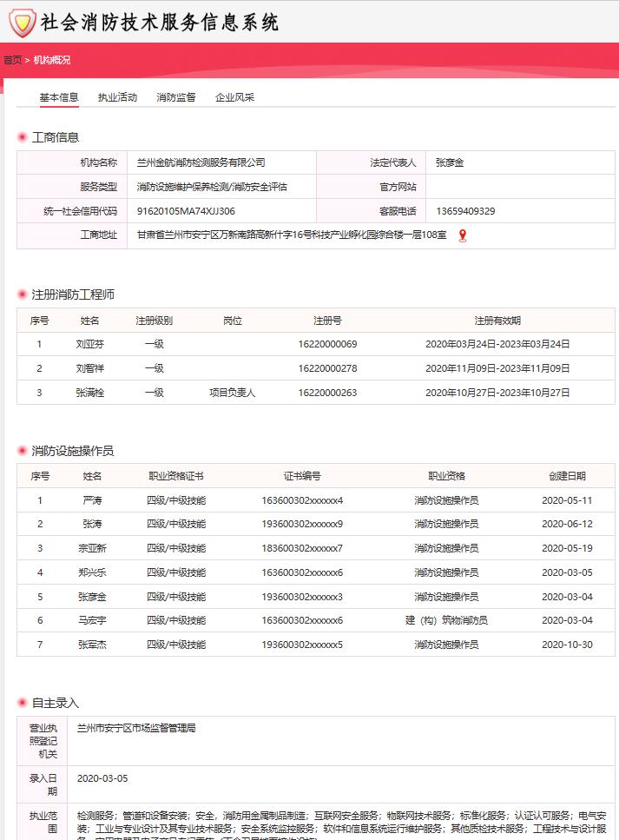Click the 工商信息 section heading
The width and height of the screenshot is (619, 840).
[56, 137]
